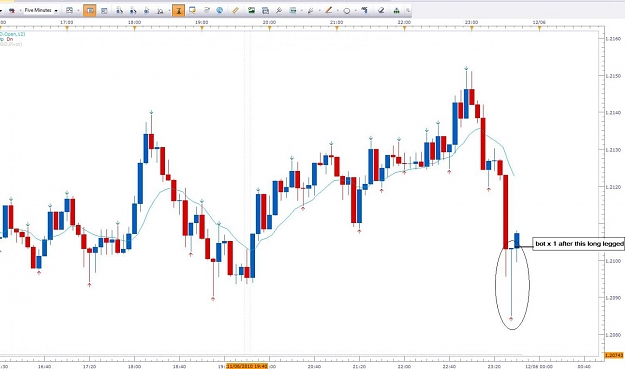The width and height of the screenshot is (625, 369).
Task: Click the save chart disk icon
Action: point(265,11)
